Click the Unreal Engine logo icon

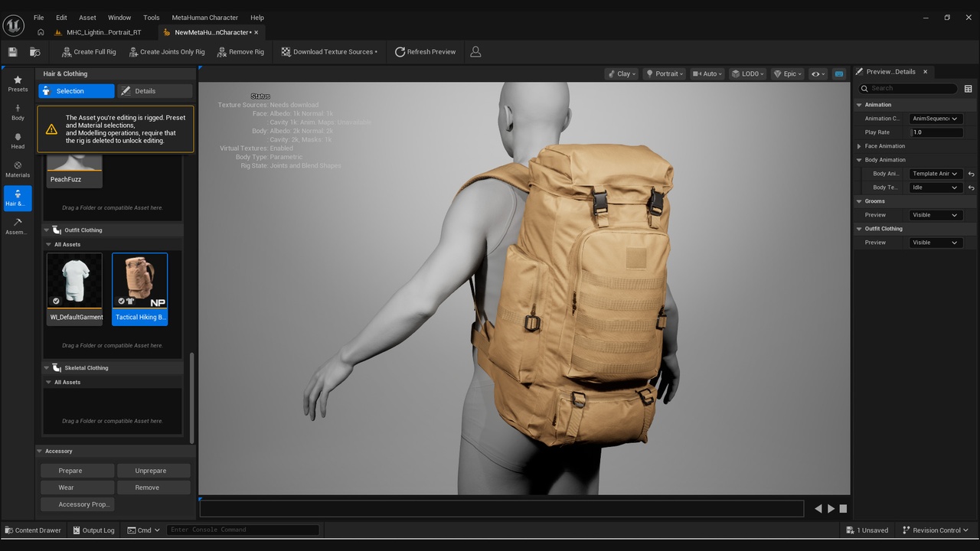point(14,25)
